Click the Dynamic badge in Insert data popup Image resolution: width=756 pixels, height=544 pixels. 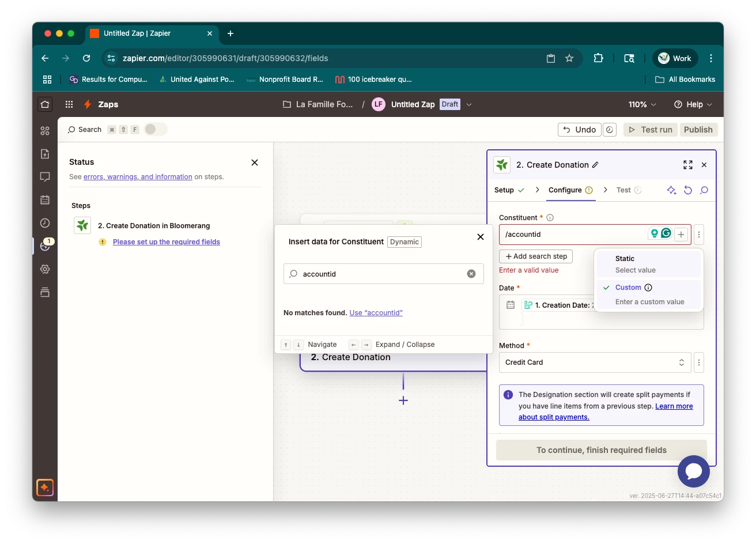pyautogui.click(x=405, y=242)
